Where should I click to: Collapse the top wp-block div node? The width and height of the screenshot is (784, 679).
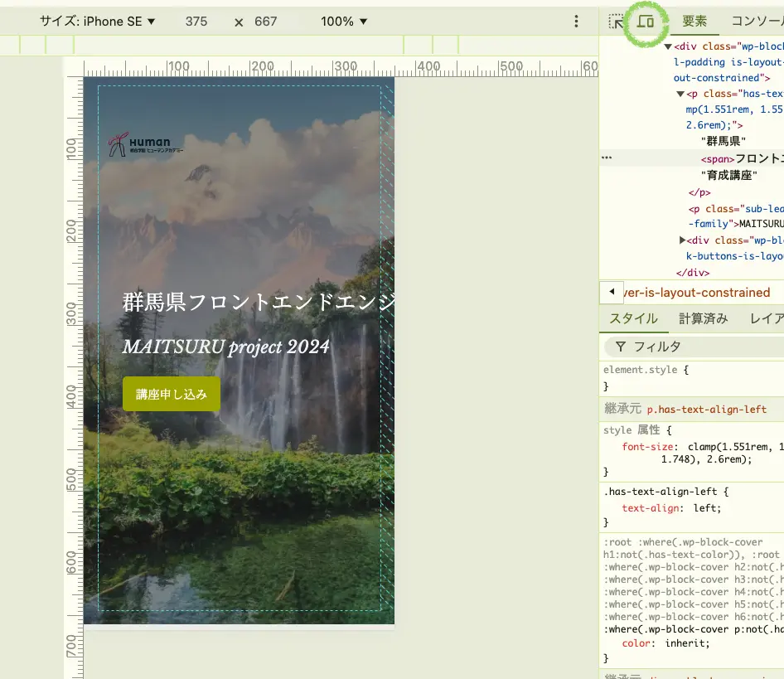[668, 46]
